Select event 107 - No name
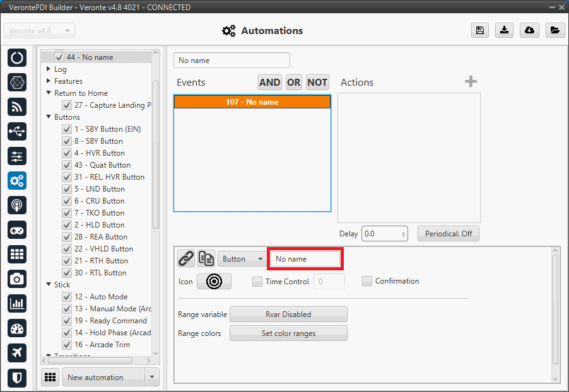 click(x=252, y=102)
